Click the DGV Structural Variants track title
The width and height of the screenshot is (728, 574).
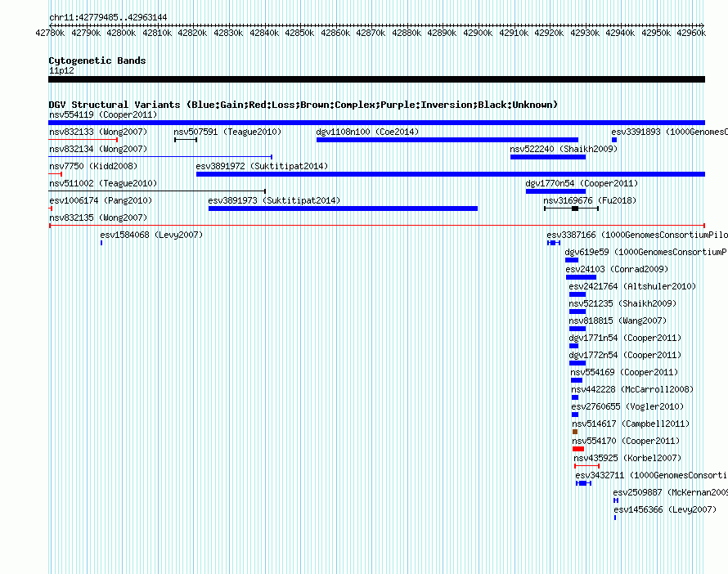303,105
